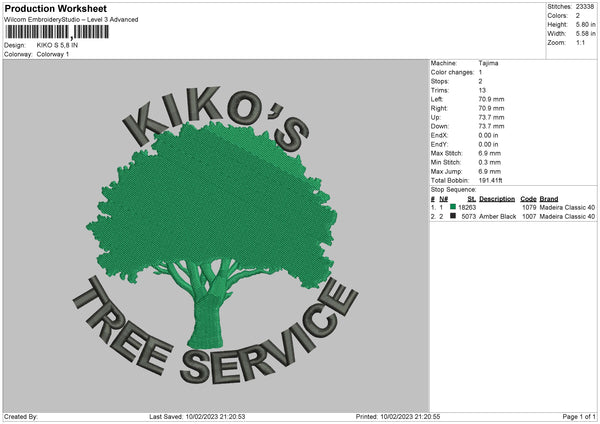This screenshot has height=424, width=600.
Task: Click the Brand column header
Action: coord(548,198)
